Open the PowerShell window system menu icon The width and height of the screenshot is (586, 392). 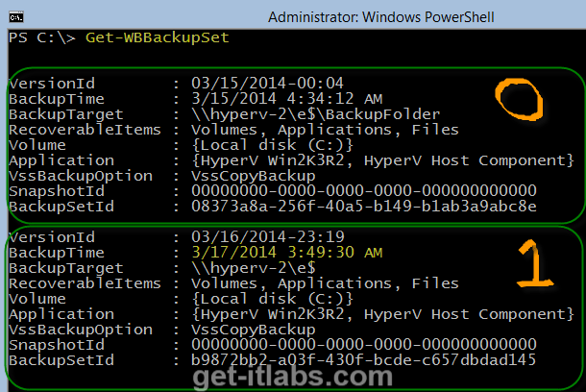click(16, 17)
